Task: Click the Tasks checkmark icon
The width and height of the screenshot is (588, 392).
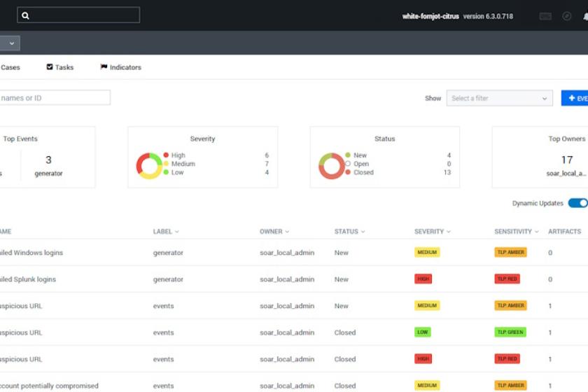Action: (50, 66)
